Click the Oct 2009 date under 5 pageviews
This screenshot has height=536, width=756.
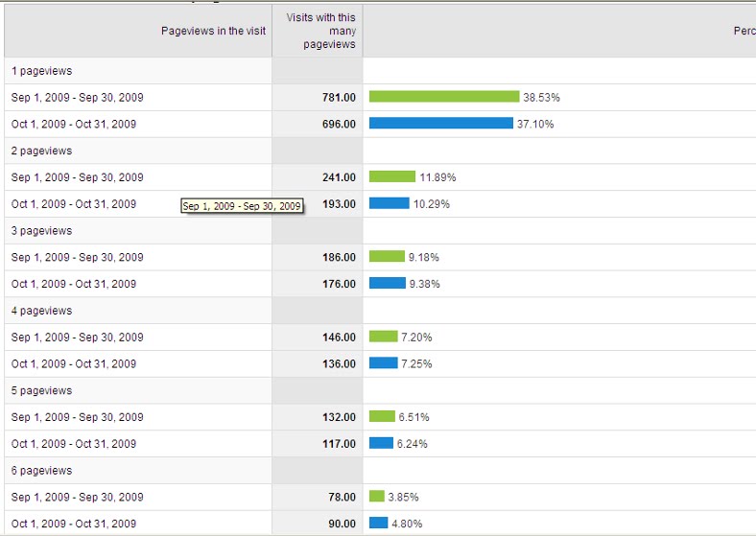(74, 444)
